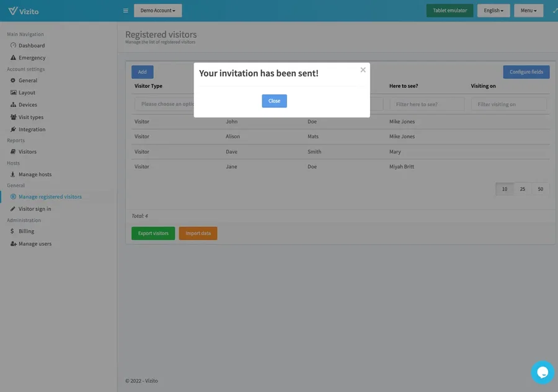Toggle the hamburger sidebar menu icon
The image size is (558, 392).
[126, 11]
